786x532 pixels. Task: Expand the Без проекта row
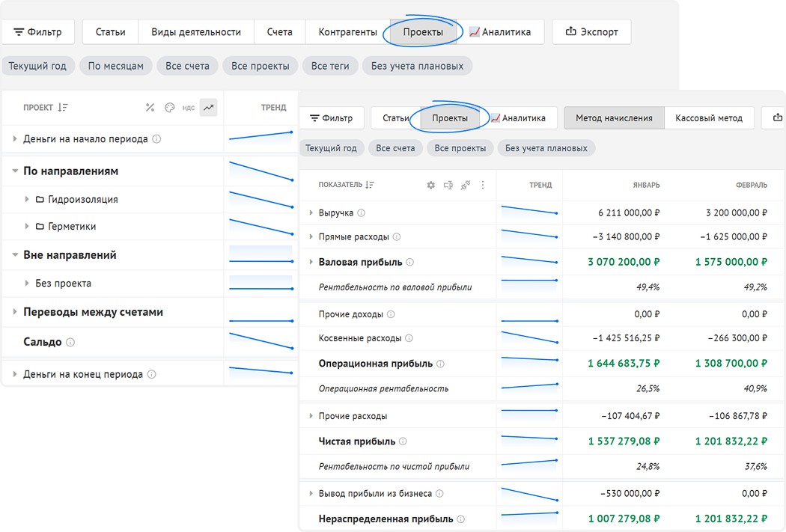pyautogui.click(x=26, y=283)
